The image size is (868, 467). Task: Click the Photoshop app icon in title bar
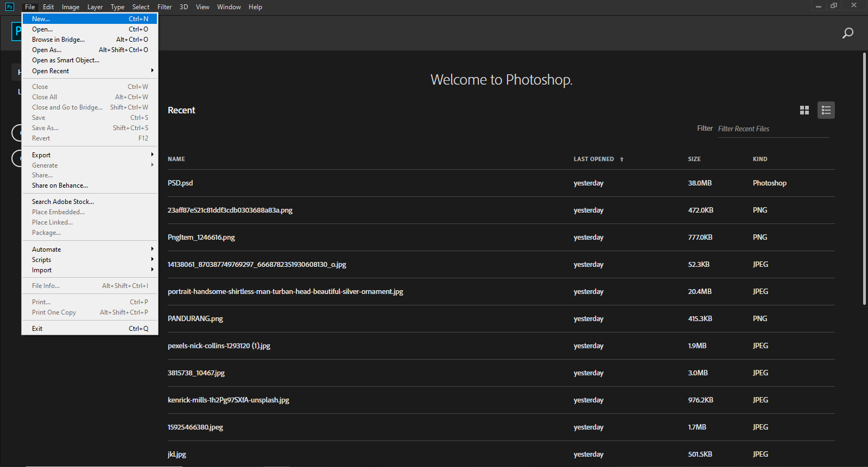9,7
